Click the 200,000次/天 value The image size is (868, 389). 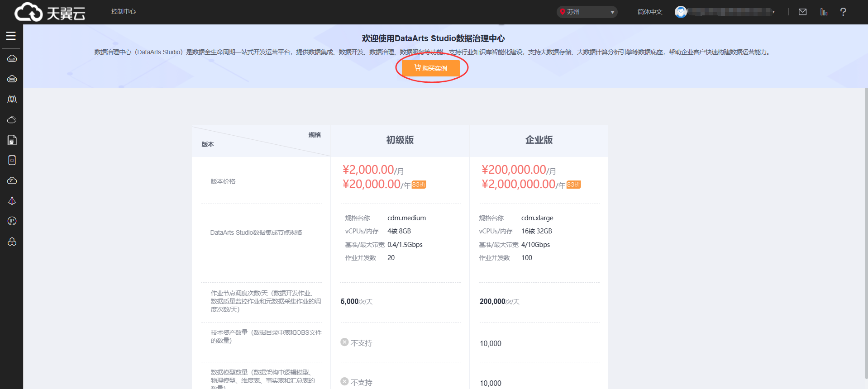pos(500,302)
